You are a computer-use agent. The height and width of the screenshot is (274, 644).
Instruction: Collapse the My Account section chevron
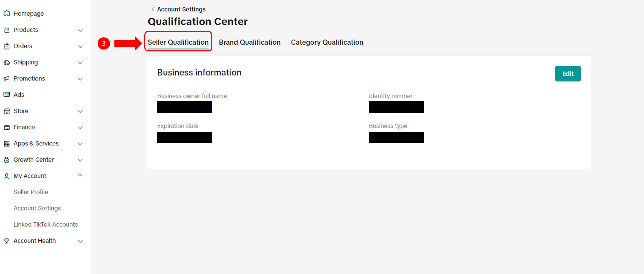coord(80,175)
